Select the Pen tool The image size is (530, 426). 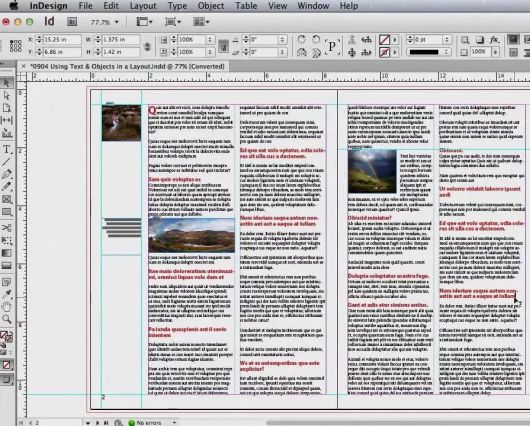(7, 174)
